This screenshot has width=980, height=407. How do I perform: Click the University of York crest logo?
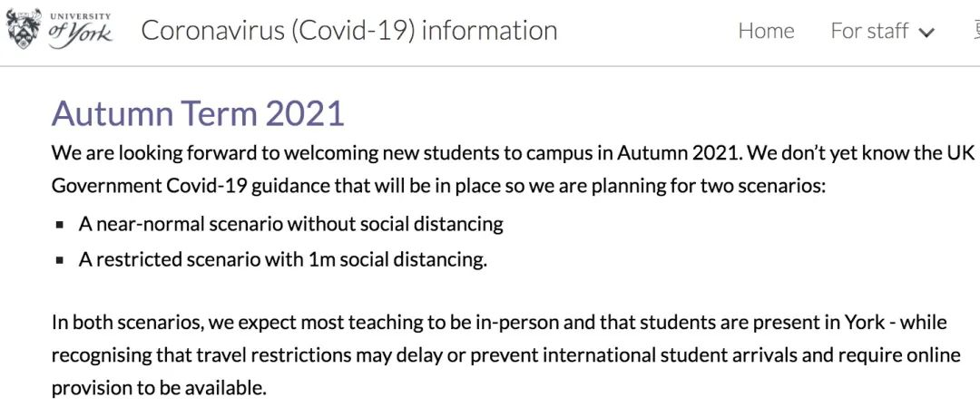point(24,29)
